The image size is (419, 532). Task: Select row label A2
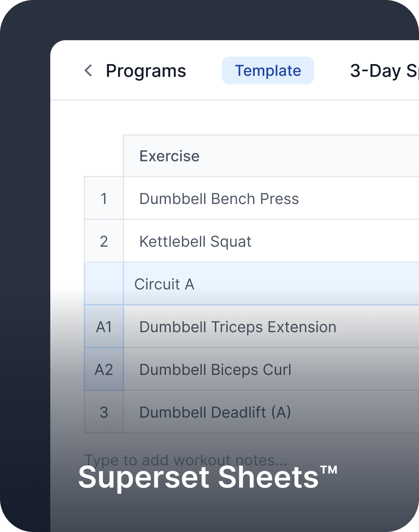tap(104, 369)
